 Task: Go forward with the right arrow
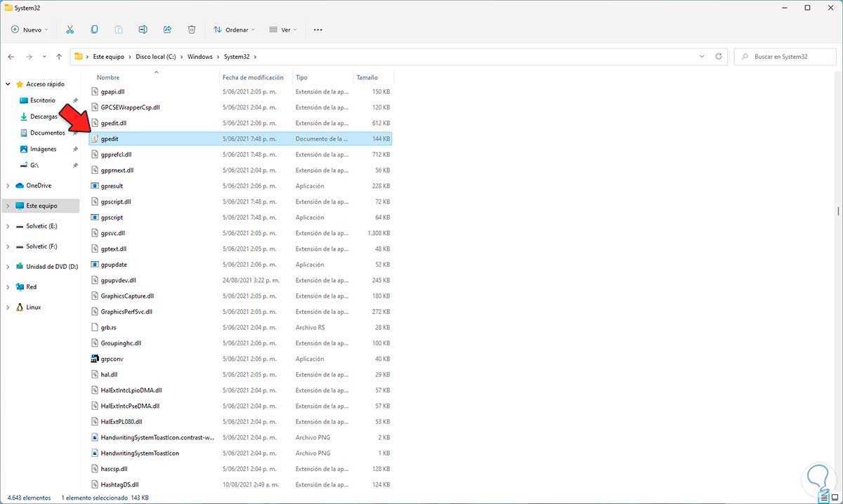pyautogui.click(x=29, y=56)
